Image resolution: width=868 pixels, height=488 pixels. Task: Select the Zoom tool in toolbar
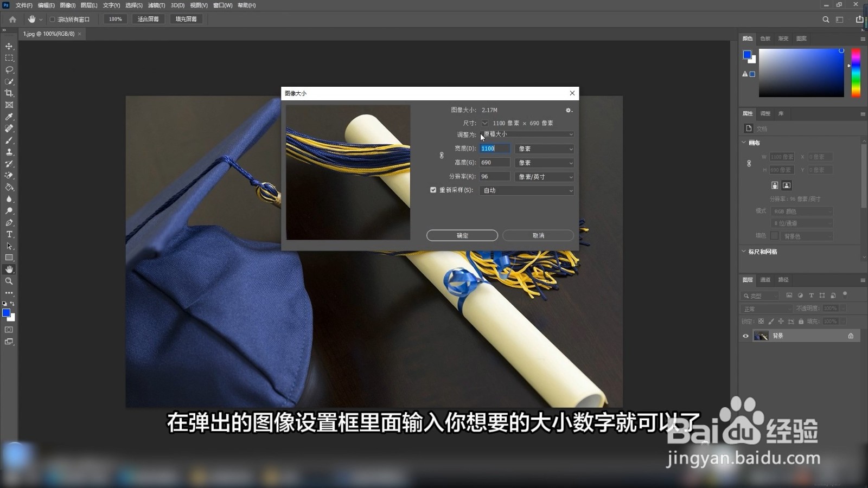(x=9, y=281)
